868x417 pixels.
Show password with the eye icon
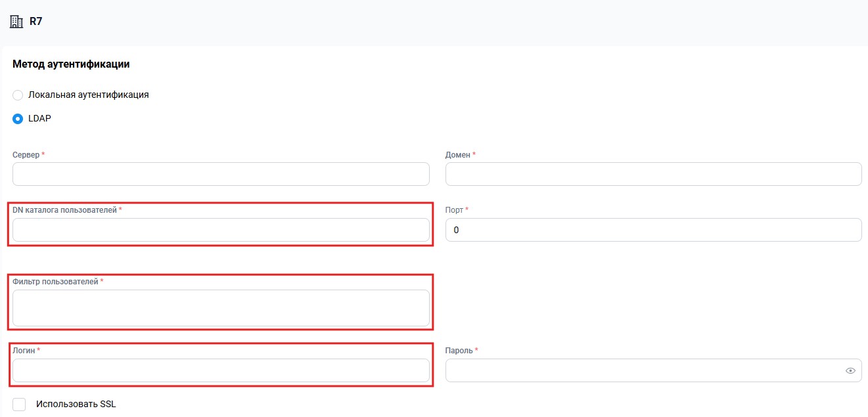point(850,370)
